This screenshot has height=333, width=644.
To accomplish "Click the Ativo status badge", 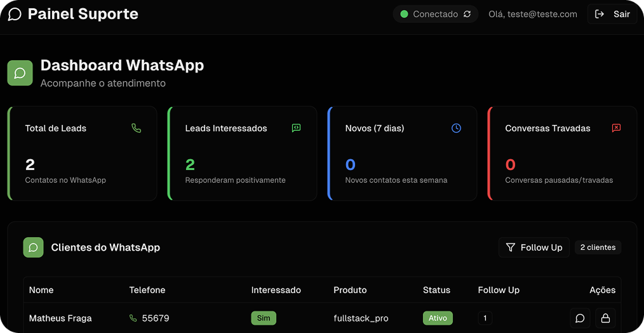I will tap(438, 318).
